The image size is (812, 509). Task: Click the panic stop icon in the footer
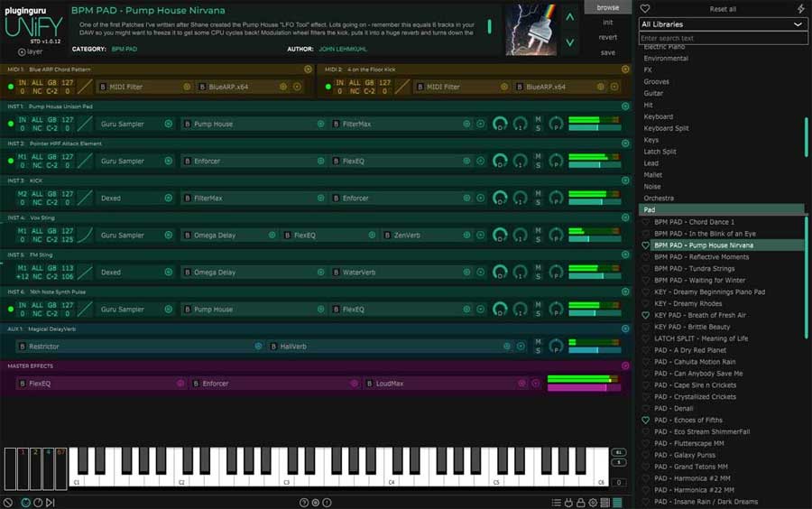[x=8, y=503]
